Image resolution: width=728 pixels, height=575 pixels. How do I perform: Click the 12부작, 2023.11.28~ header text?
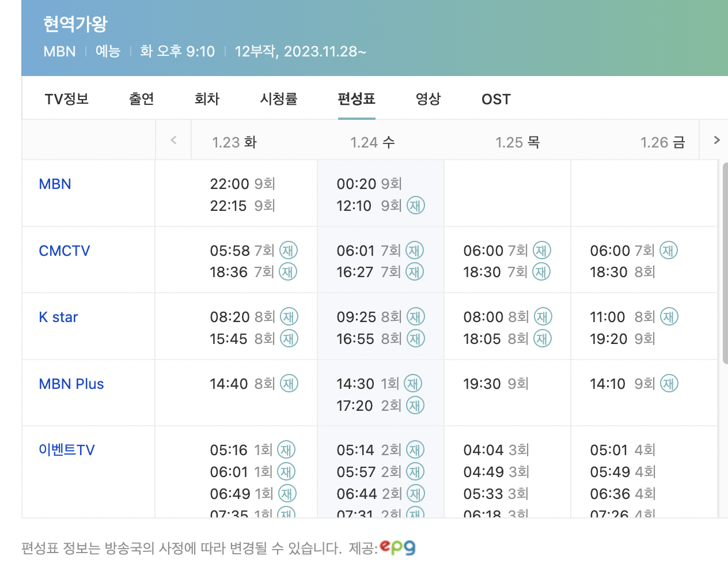coord(300,51)
